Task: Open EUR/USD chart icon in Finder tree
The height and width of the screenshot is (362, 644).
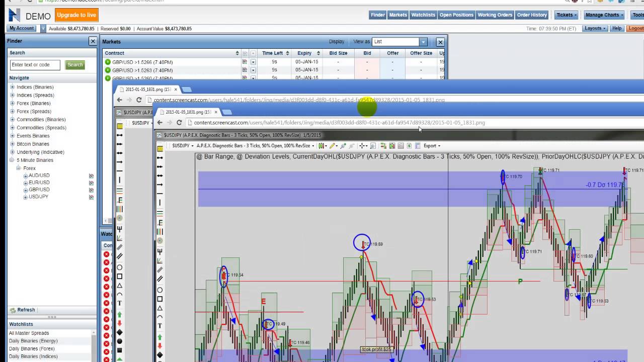Action: pos(91,183)
